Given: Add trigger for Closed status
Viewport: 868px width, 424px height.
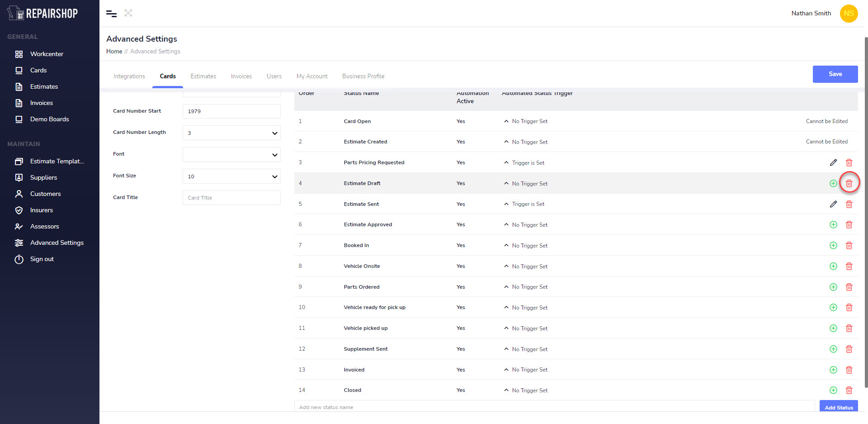Looking at the screenshot, I should [x=833, y=390].
